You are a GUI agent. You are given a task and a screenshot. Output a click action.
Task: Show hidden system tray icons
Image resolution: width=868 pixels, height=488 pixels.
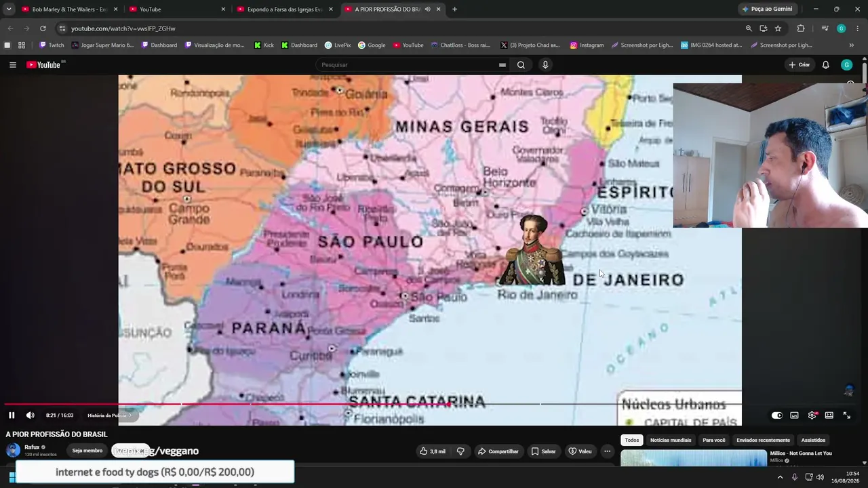click(x=780, y=477)
